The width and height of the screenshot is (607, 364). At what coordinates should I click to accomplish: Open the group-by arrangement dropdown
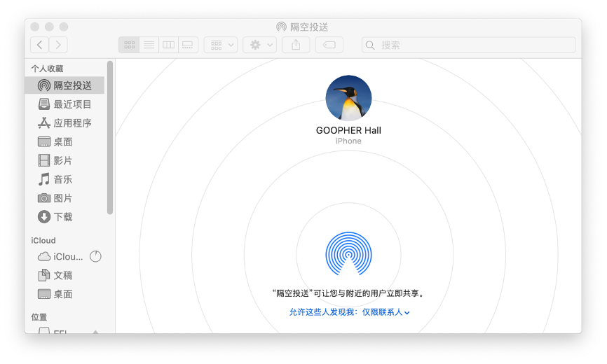(x=221, y=45)
